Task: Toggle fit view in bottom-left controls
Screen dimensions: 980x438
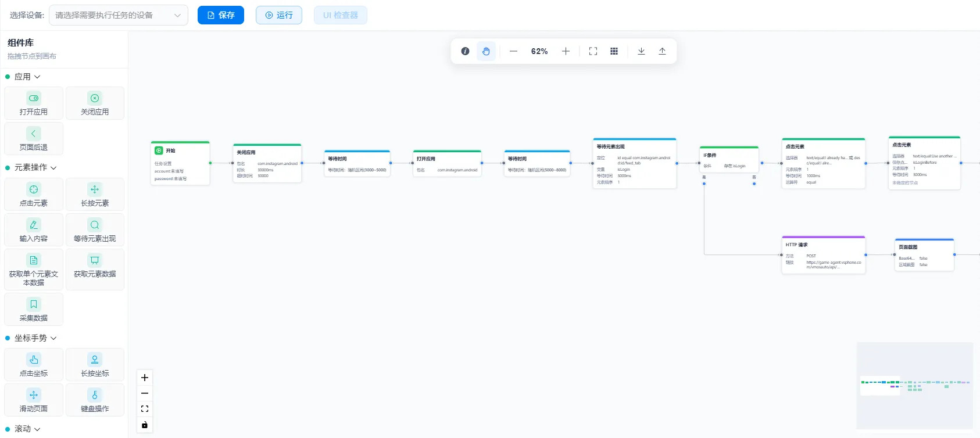Action: coord(145,409)
